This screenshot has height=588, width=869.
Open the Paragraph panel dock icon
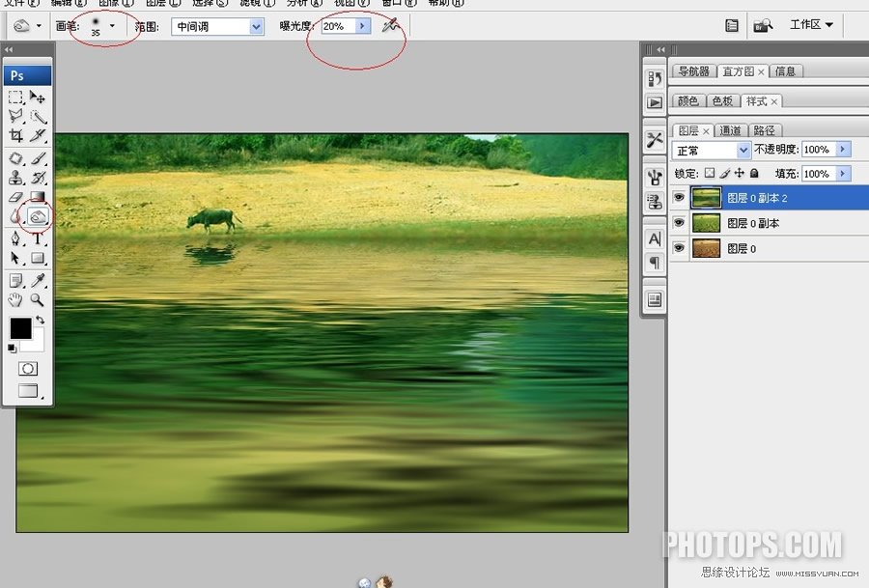tap(655, 262)
